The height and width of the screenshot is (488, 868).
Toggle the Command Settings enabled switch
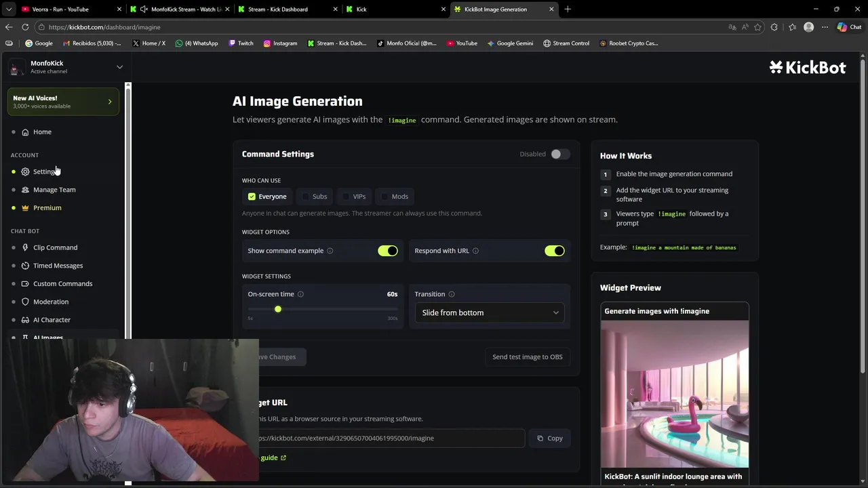pos(559,154)
